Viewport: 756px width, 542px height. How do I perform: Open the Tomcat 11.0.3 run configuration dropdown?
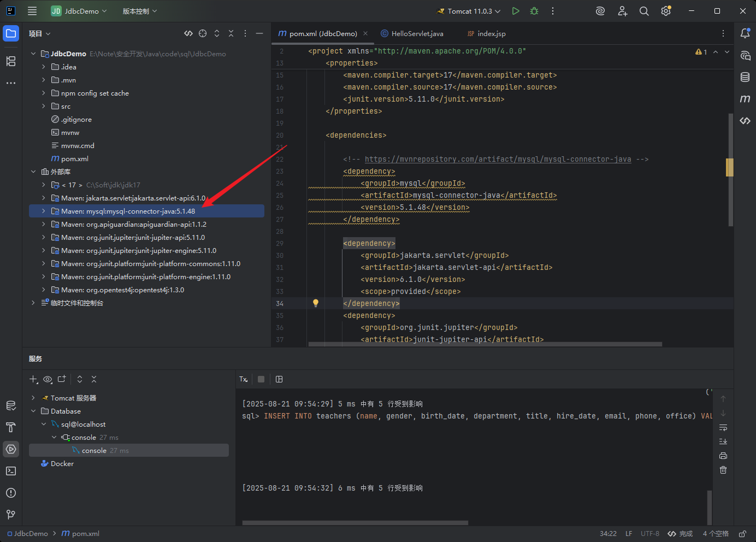coord(469,11)
